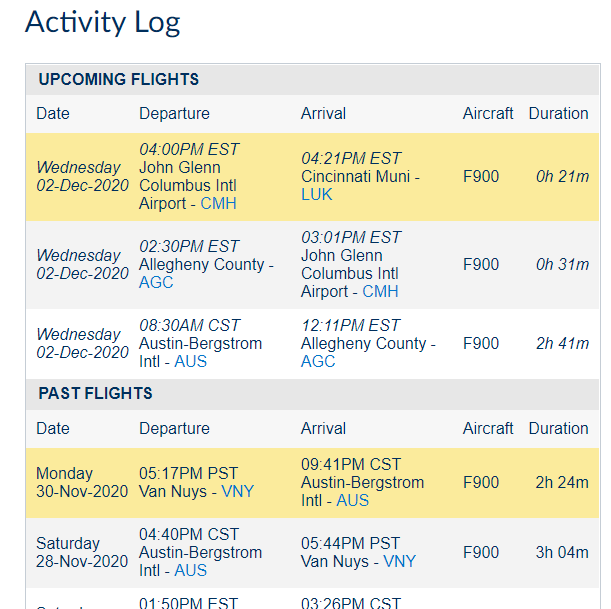Click AUS link in Saturday 28-Nov departure
Viewport: 611px width, 609px height.
pos(190,570)
